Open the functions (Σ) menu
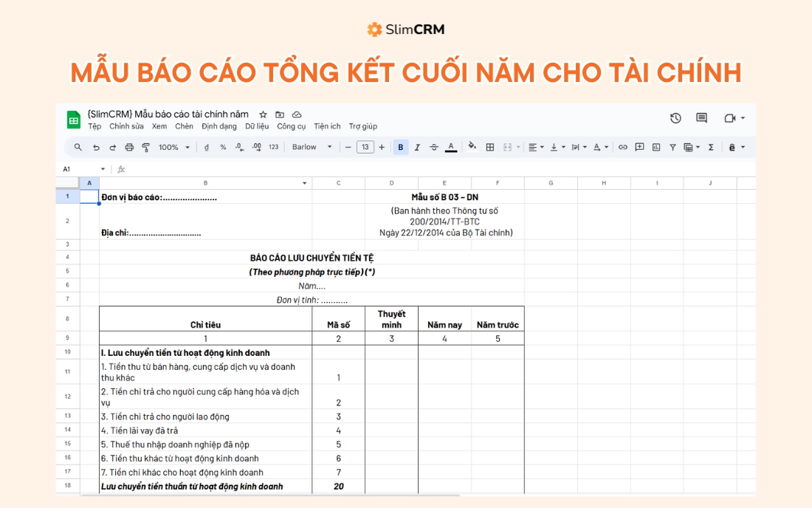Screen dimensions: 812x508 (710, 147)
